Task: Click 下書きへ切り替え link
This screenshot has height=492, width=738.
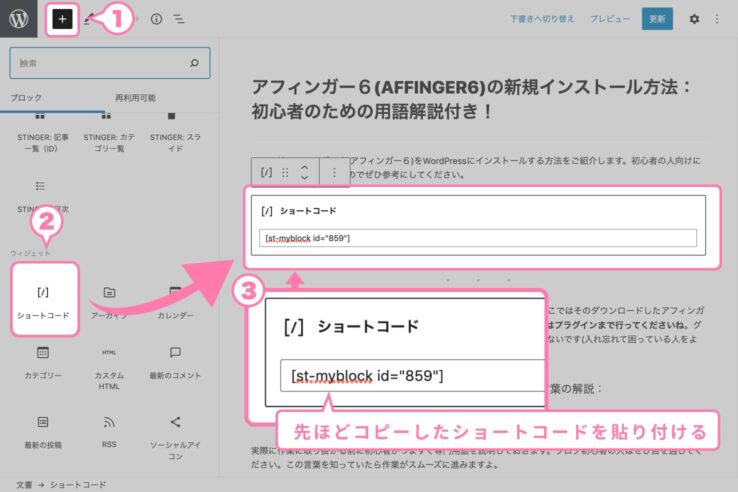Action: 542,19
